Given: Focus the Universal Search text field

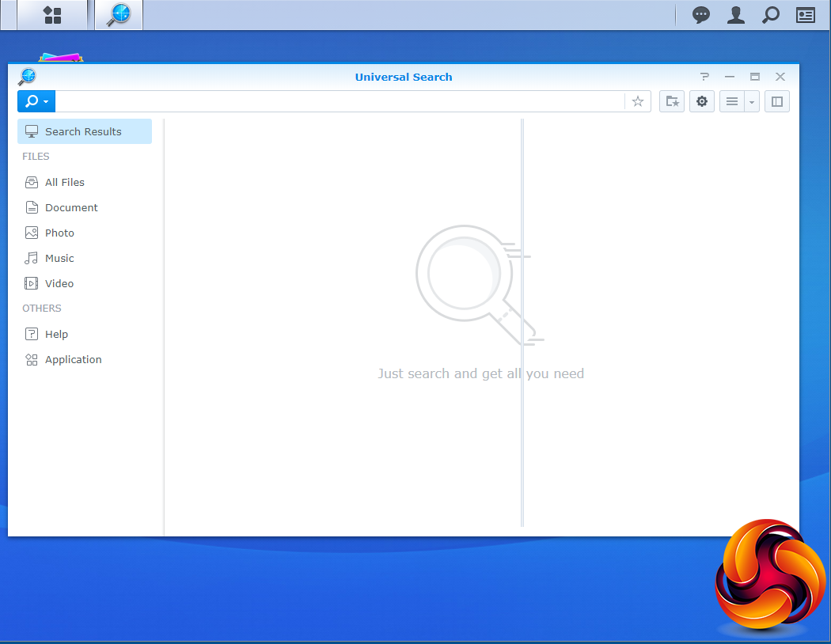Looking at the screenshot, I should pos(340,101).
